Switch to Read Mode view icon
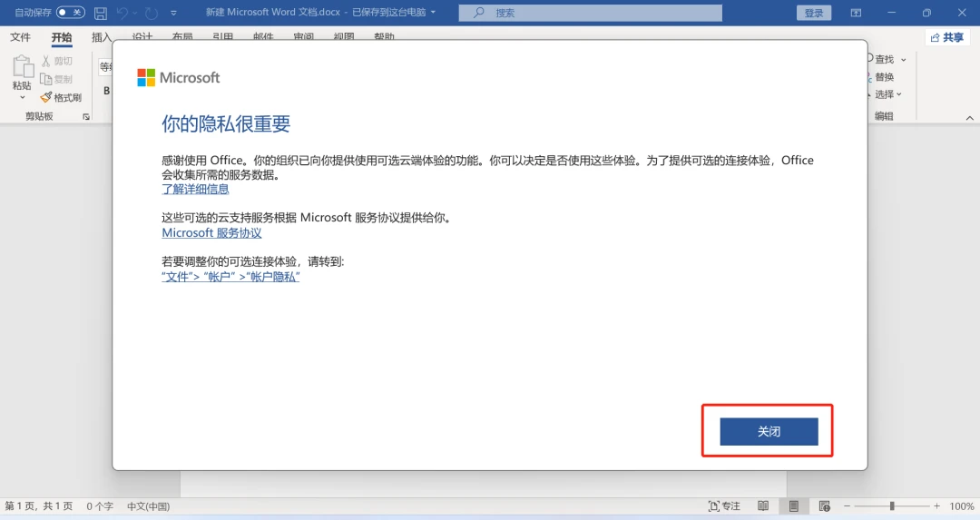Image resolution: width=980 pixels, height=520 pixels. [763, 506]
